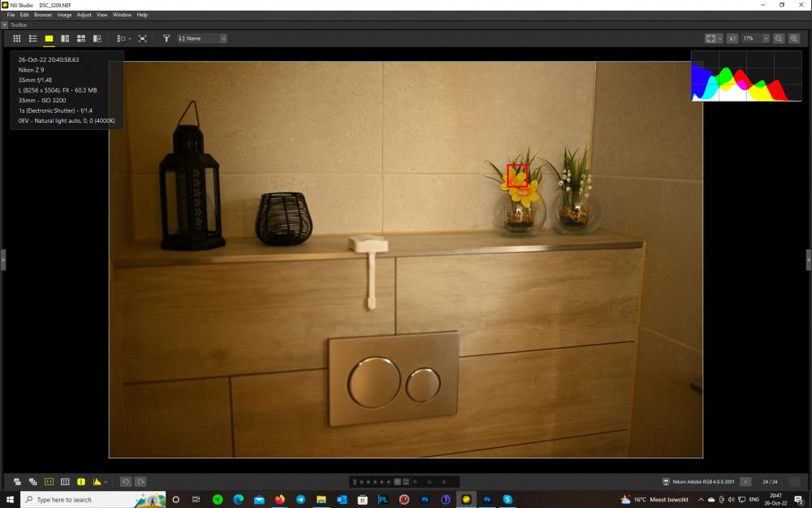Open the Name sort order dropdown
The image size is (812, 508).
[x=202, y=38]
